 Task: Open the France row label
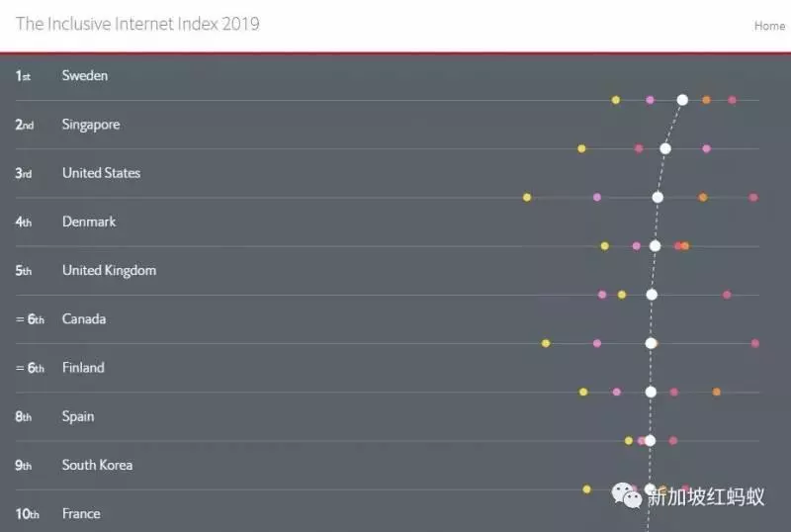81,514
